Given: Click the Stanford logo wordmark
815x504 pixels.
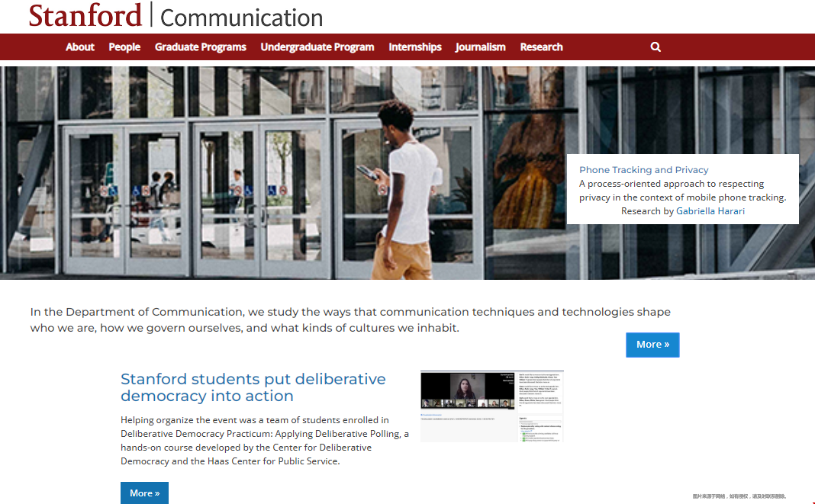Looking at the screenshot, I should tap(85, 15).
